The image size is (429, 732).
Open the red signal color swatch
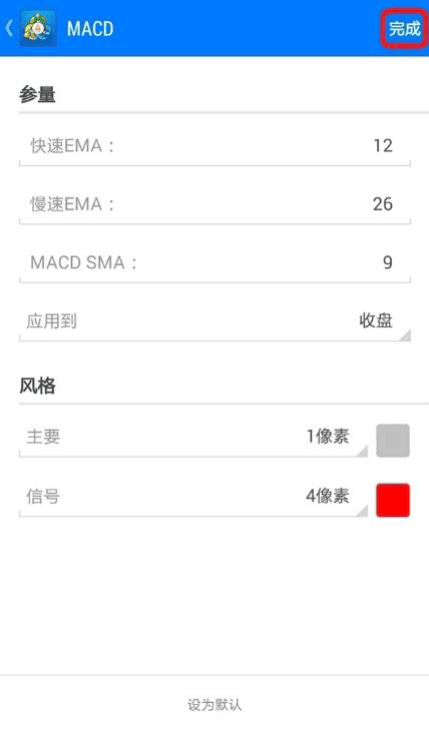pyautogui.click(x=393, y=500)
